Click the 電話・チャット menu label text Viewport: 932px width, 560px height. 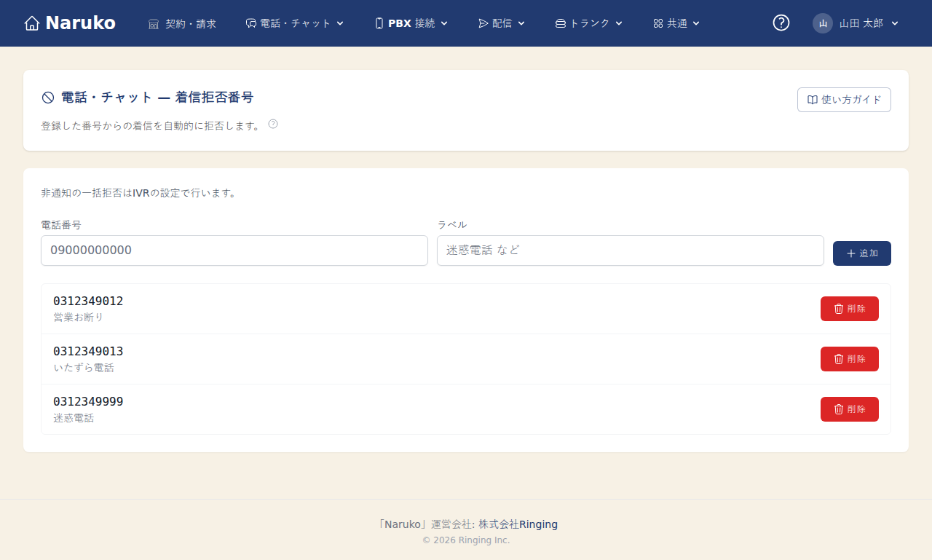(x=296, y=23)
